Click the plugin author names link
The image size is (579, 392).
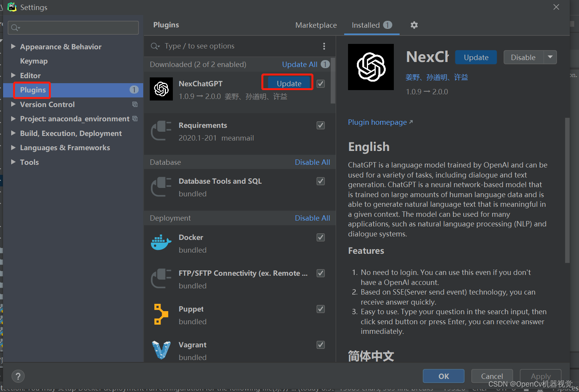(x=437, y=77)
